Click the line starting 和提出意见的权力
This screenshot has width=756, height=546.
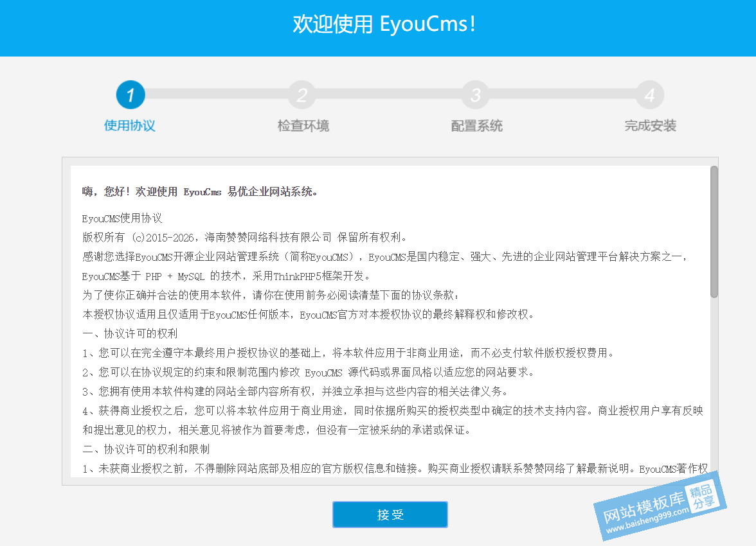(276, 430)
